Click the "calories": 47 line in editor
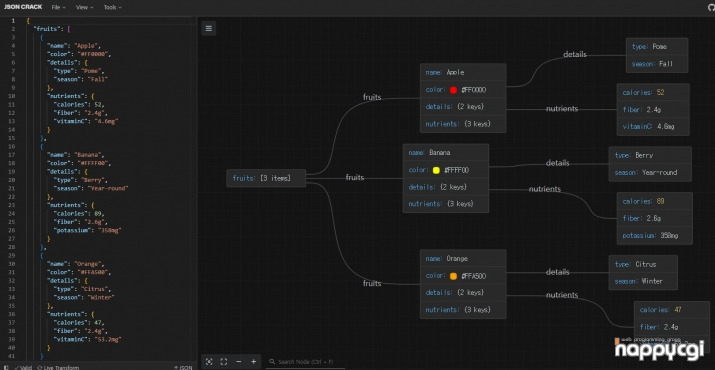 tap(79, 323)
